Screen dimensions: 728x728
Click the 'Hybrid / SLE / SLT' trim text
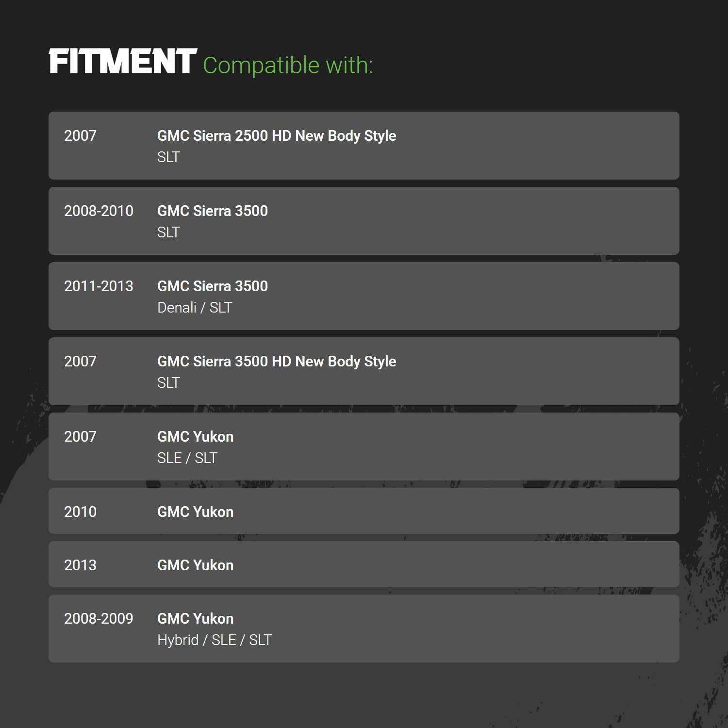[215, 640]
